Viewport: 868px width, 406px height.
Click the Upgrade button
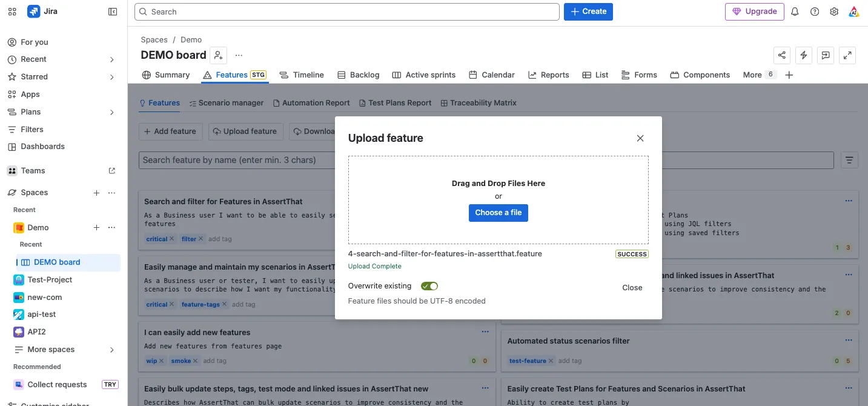click(x=755, y=12)
